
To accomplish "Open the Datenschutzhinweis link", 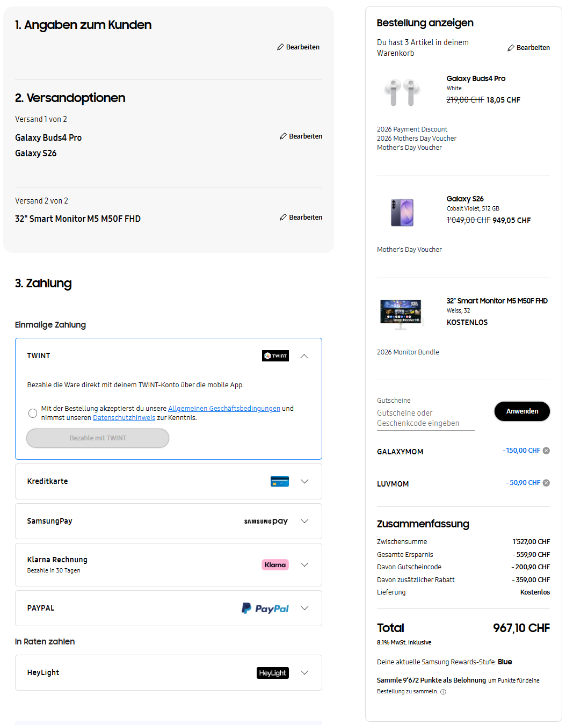I will click(124, 418).
